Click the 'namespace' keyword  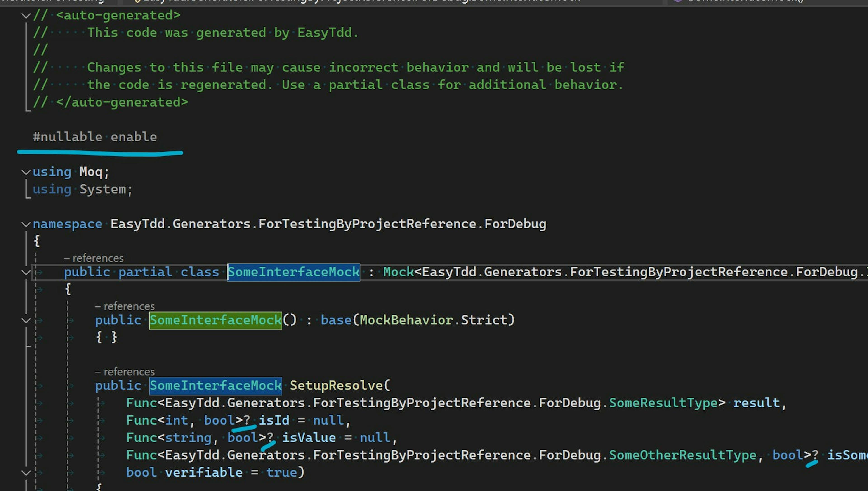pyautogui.click(x=67, y=224)
